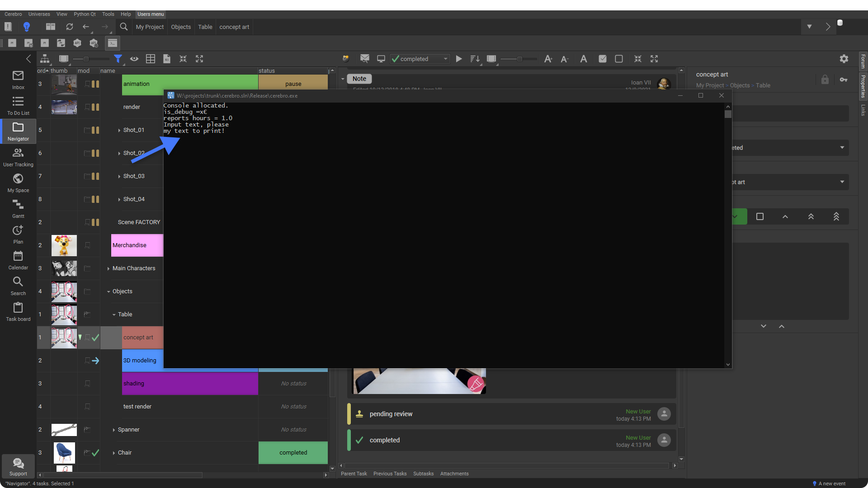Screen dimensions: 868x488
Task: Click the empty checkbox in the properties panel
Action: (x=760, y=216)
